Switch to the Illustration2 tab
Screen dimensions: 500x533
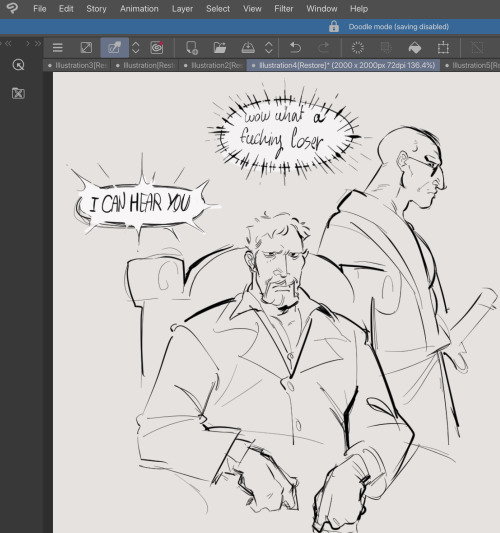point(214,65)
